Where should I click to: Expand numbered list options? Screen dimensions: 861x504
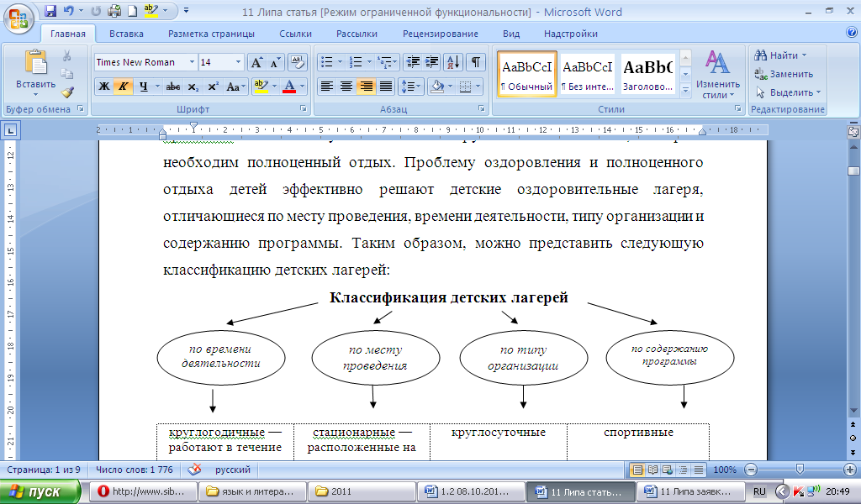(369, 62)
